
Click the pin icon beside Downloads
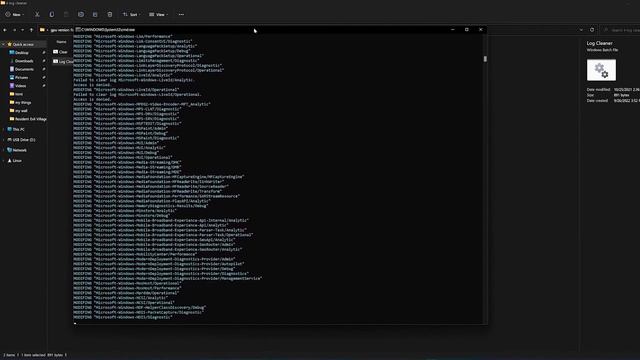(x=44, y=61)
